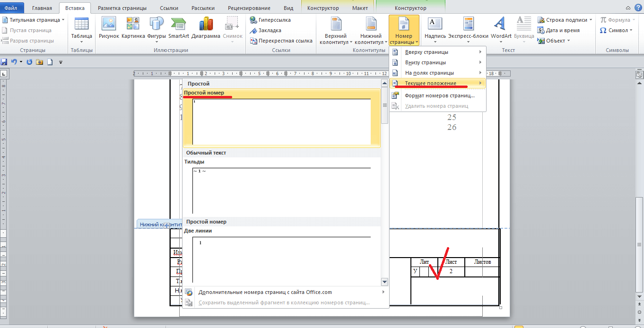
Task: Select Формат номеров страниц menu item
Action: point(439,95)
